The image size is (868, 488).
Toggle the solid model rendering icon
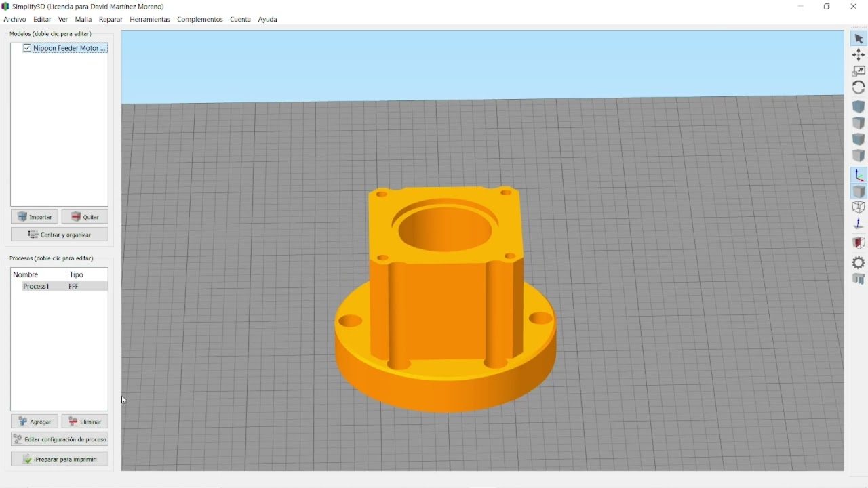(x=859, y=192)
